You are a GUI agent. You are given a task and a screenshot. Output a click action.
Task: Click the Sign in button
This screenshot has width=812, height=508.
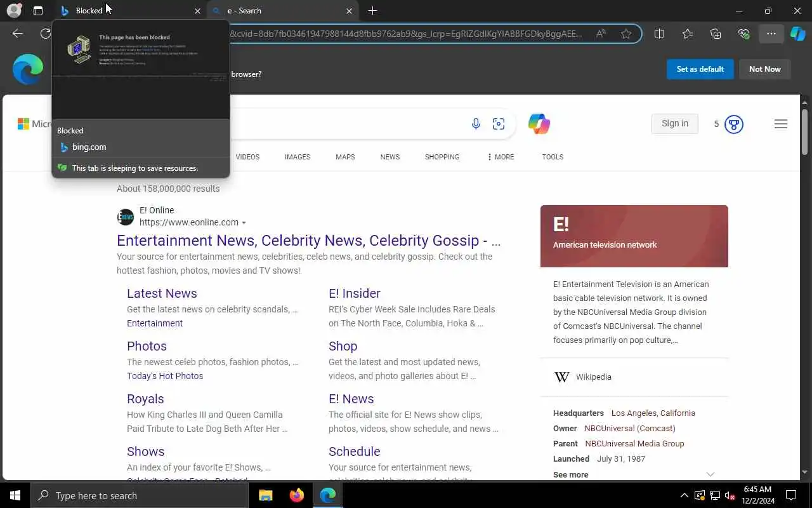pos(675,124)
